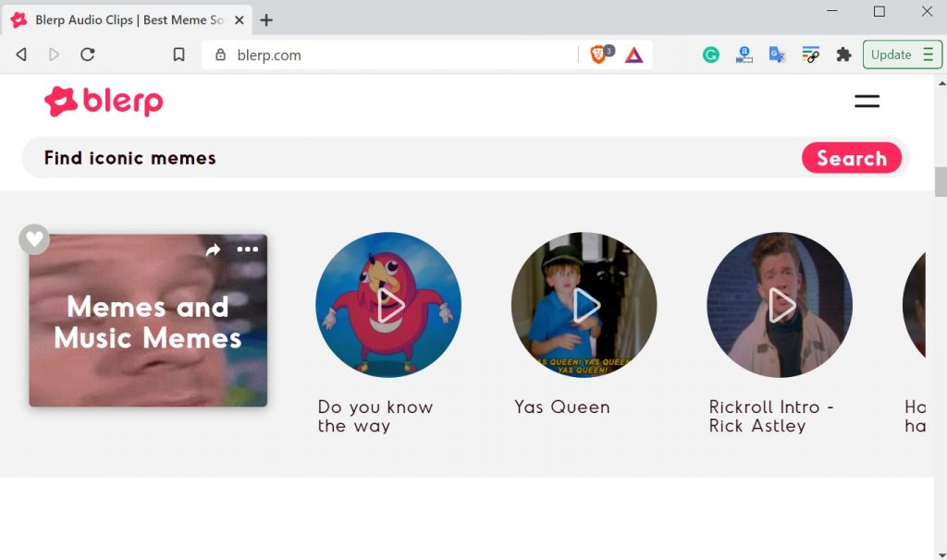
Task: Play the Do you know the way clip
Action: pos(388,305)
